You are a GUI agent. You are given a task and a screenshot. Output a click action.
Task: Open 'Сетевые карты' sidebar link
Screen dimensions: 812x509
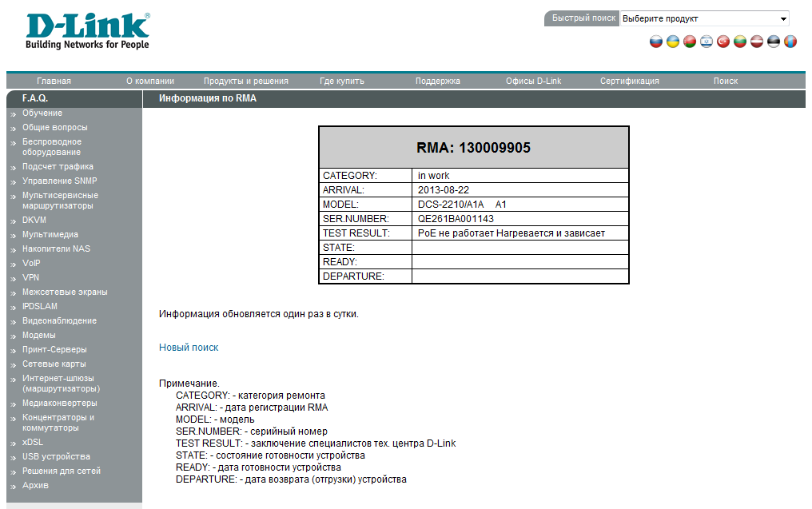click(54, 364)
